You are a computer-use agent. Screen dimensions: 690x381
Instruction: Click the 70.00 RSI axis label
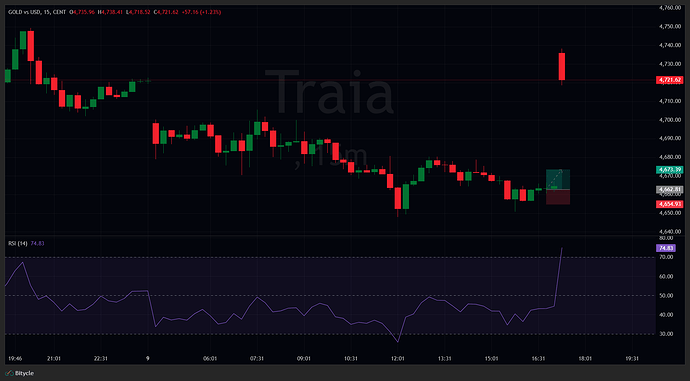[667, 257]
